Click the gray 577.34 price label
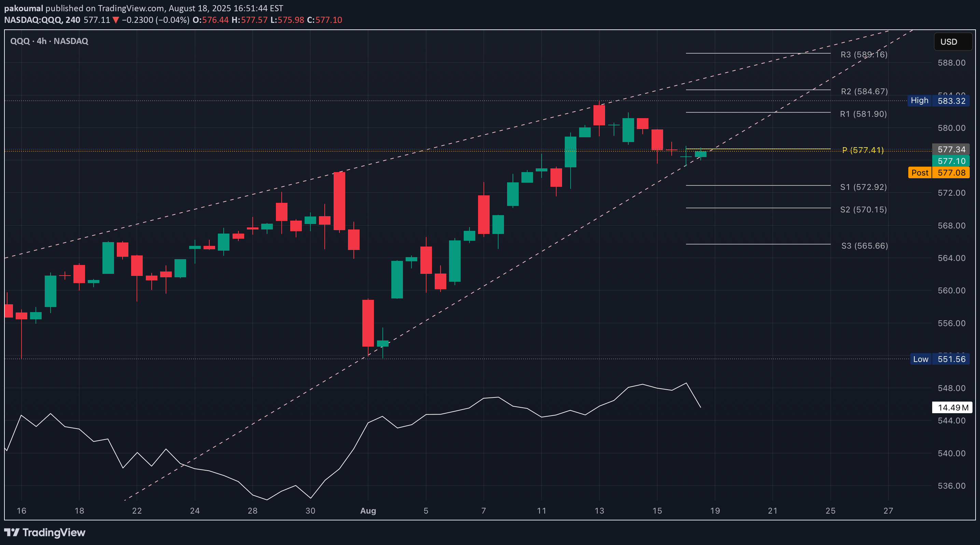The image size is (980, 545). pos(951,150)
